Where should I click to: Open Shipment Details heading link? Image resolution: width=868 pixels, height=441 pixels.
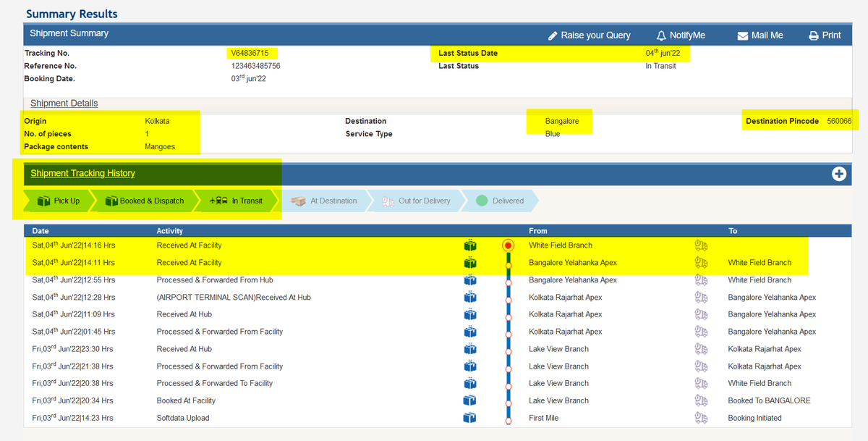(x=64, y=103)
